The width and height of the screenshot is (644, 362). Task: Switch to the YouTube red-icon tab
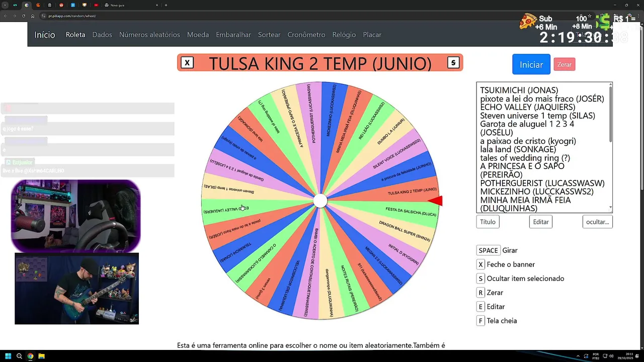(x=96, y=5)
